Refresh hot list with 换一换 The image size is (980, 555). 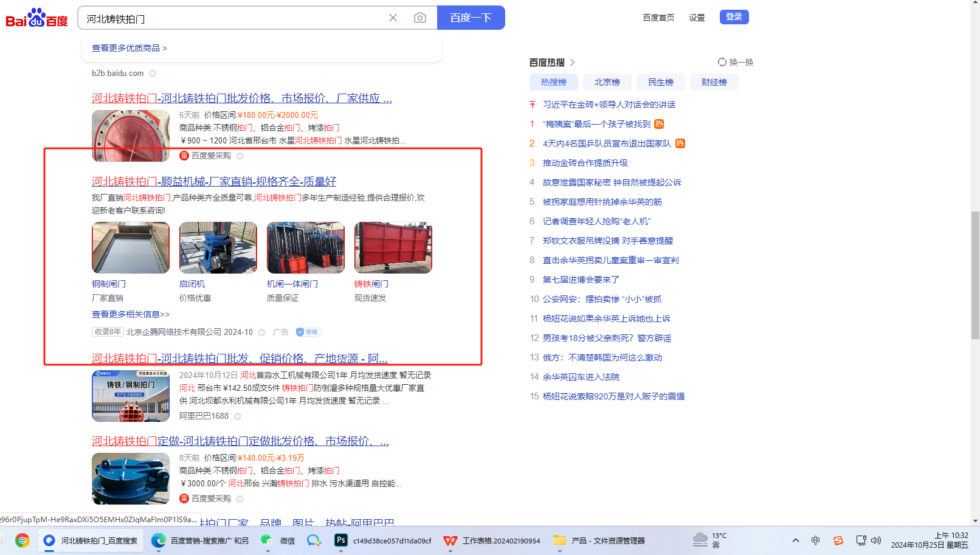point(736,62)
